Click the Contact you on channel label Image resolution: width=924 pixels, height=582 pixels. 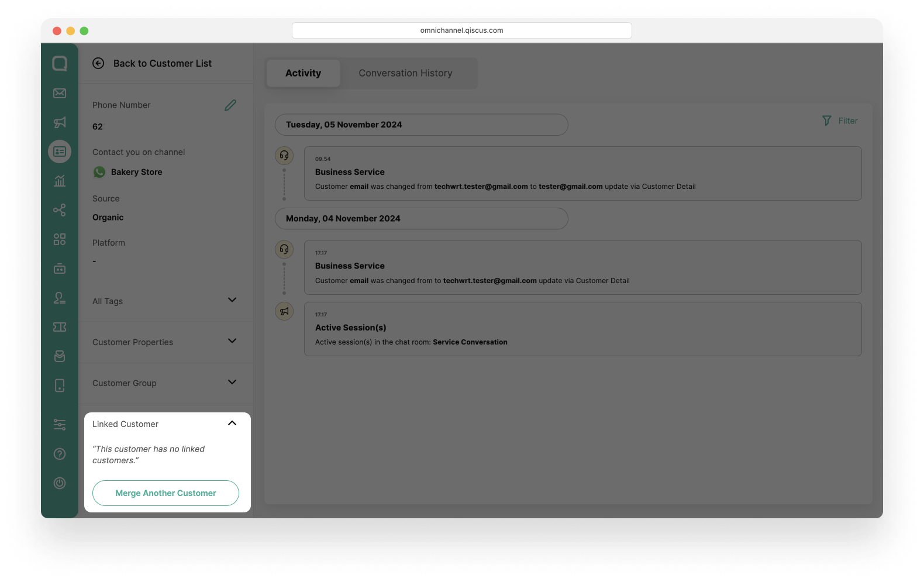click(139, 152)
